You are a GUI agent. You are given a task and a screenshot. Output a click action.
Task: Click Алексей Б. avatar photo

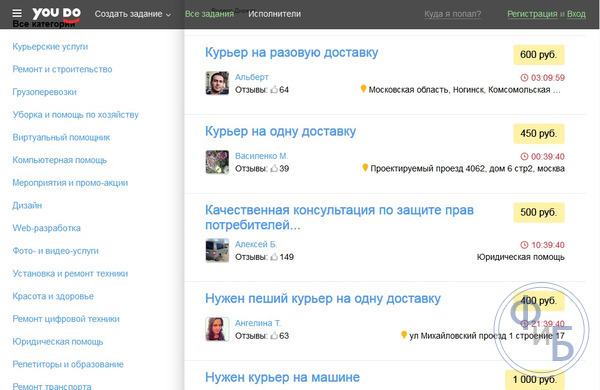[217, 250]
